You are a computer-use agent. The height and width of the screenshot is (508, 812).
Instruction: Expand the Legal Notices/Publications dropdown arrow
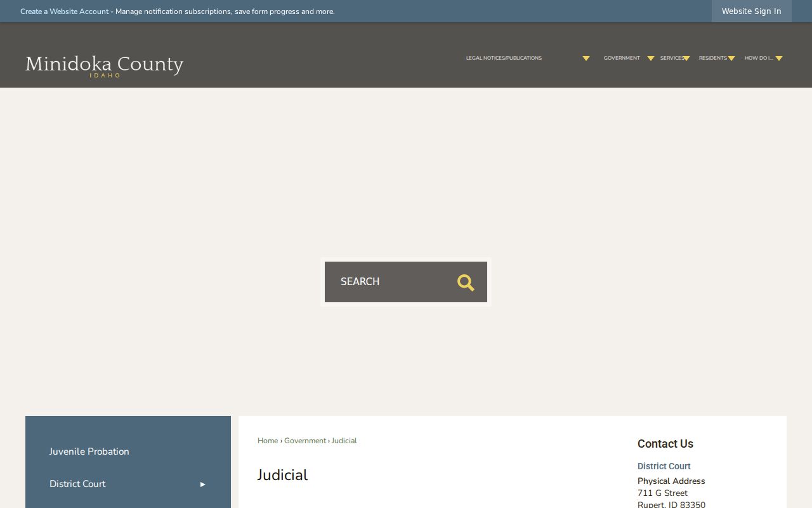point(586,58)
